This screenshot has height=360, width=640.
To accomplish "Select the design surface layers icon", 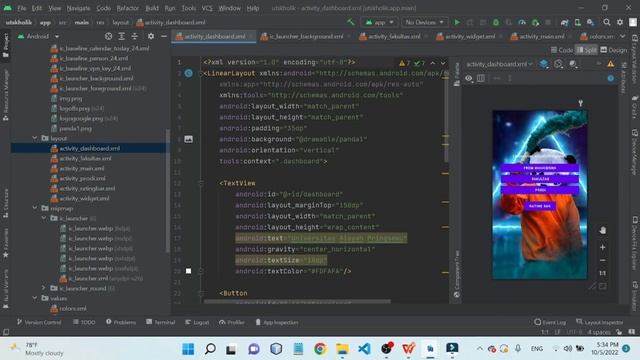I will tap(544, 64).
